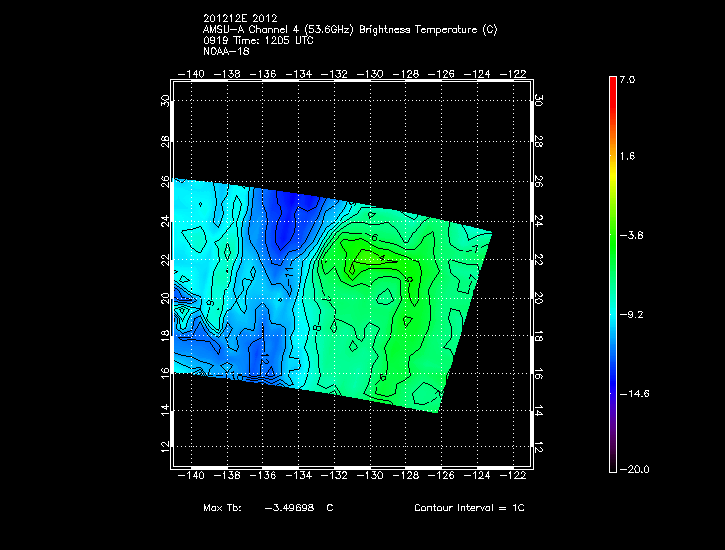Click the 'NOAA-18' satellite label
This screenshot has width=725, height=550.
tap(225, 51)
